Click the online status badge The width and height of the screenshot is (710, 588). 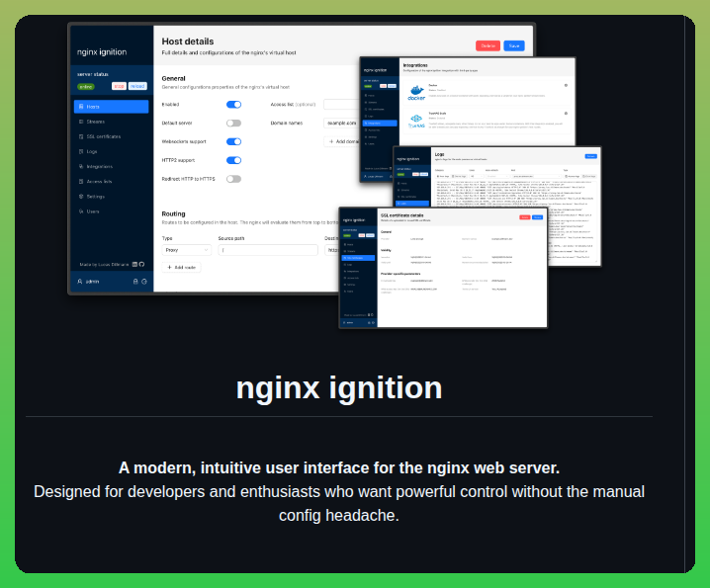click(86, 87)
